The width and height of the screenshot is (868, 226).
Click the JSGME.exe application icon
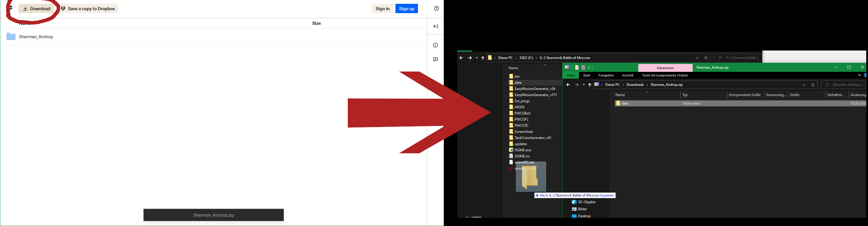click(x=511, y=150)
